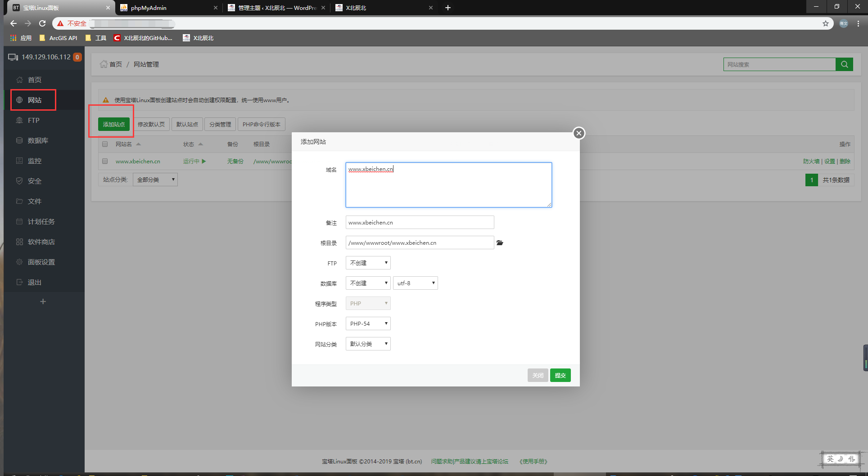This screenshot has width=868, height=476.
Task: Click the 不安全 warning icon in address bar
Action: (x=60, y=23)
